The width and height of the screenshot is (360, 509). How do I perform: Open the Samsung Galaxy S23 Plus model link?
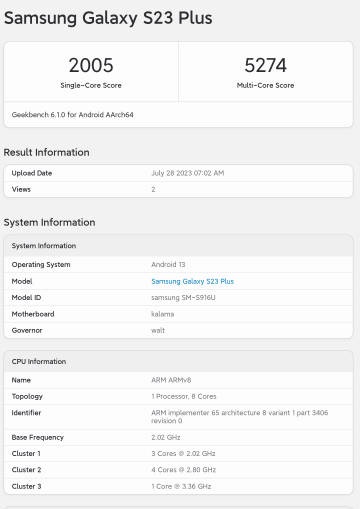192,281
